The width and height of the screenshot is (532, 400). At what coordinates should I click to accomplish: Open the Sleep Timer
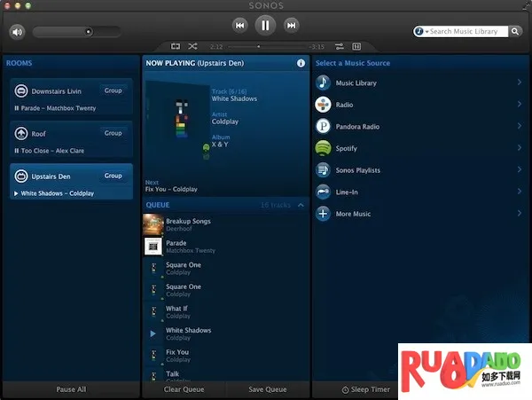click(x=365, y=389)
